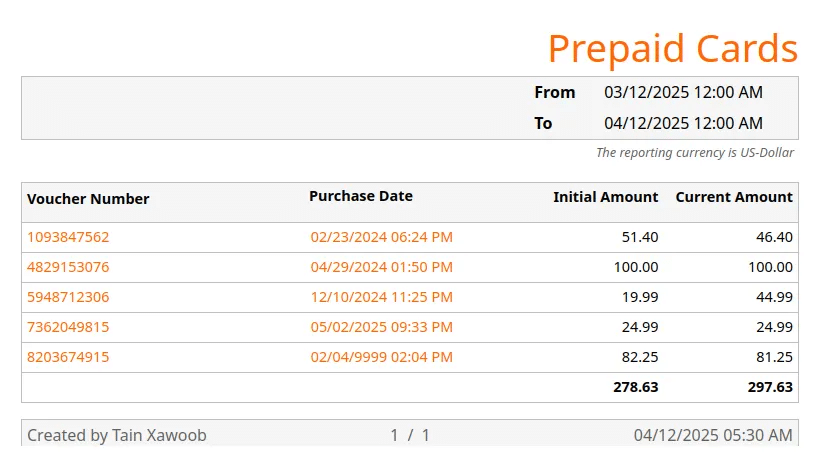Screen dimensions: 818x463
Task: Click the From date value
Action: (x=683, y=92)
